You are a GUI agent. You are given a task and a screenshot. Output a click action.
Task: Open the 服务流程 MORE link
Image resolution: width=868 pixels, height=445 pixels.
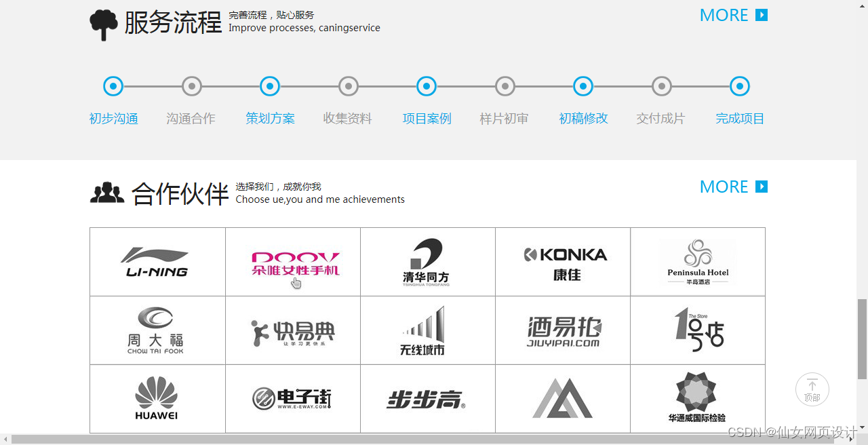click(724, 15)
